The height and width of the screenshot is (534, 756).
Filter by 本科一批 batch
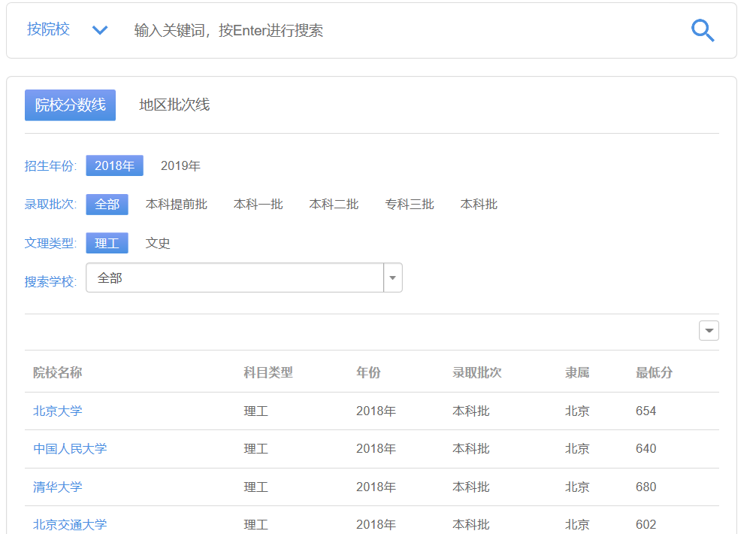click(258, 205)
